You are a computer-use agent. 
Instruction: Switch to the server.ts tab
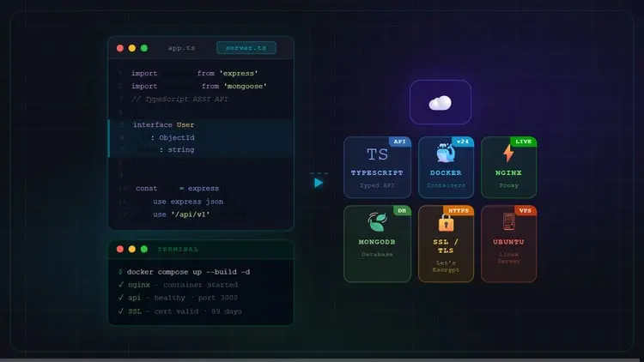tap(246, 48)
